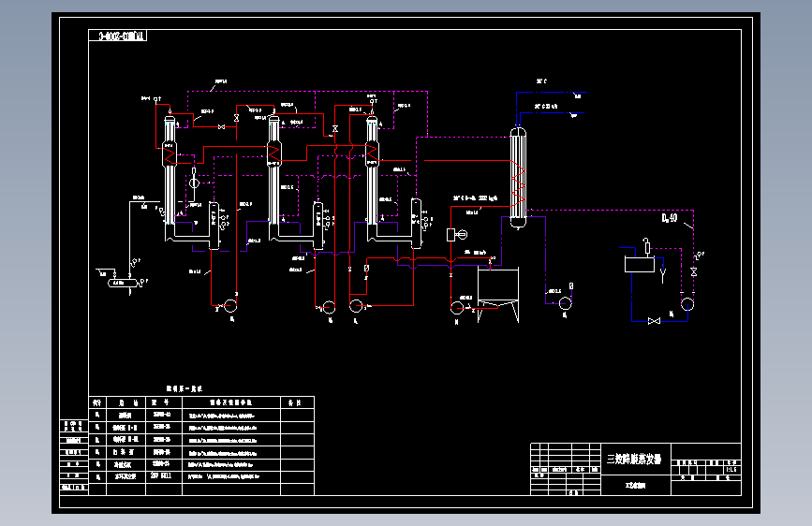This screenshot has height=526, width=812.
Task: Select the D₂40 pipe size label
Action: tap(670, 218)
